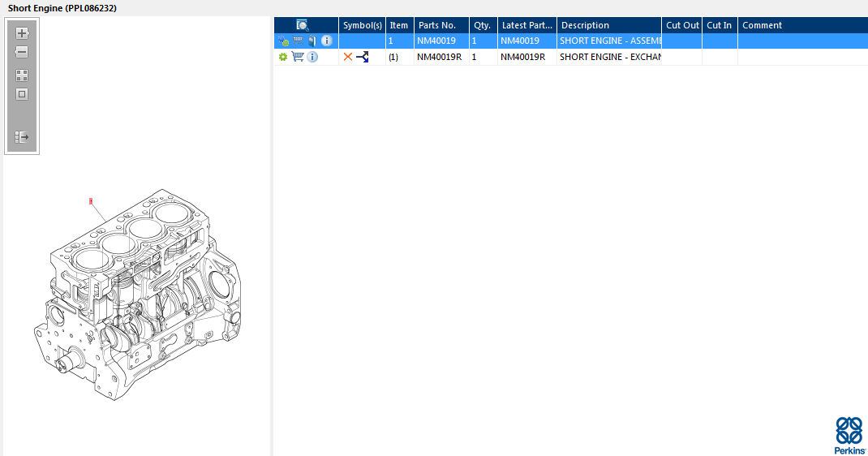Screen dimensions: 868x456
Task: Add NM40019 to shopping cart
Action: click(x=298, y=41)
